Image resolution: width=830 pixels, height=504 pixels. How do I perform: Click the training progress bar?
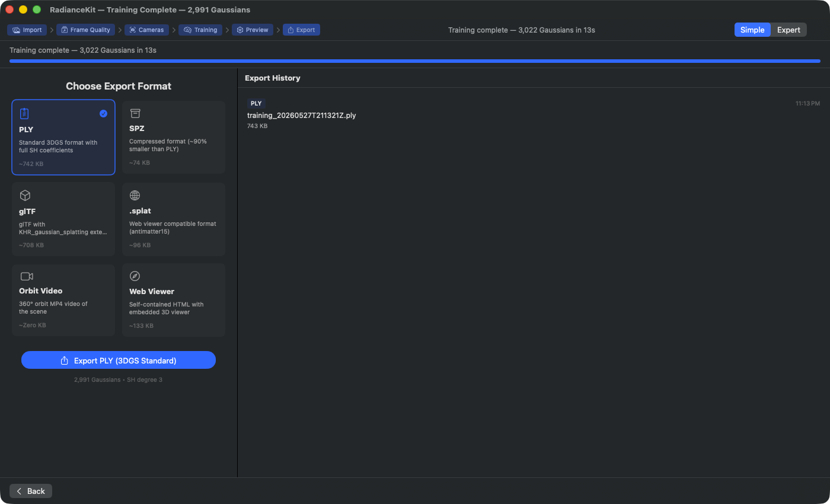[x=415, y=61]
